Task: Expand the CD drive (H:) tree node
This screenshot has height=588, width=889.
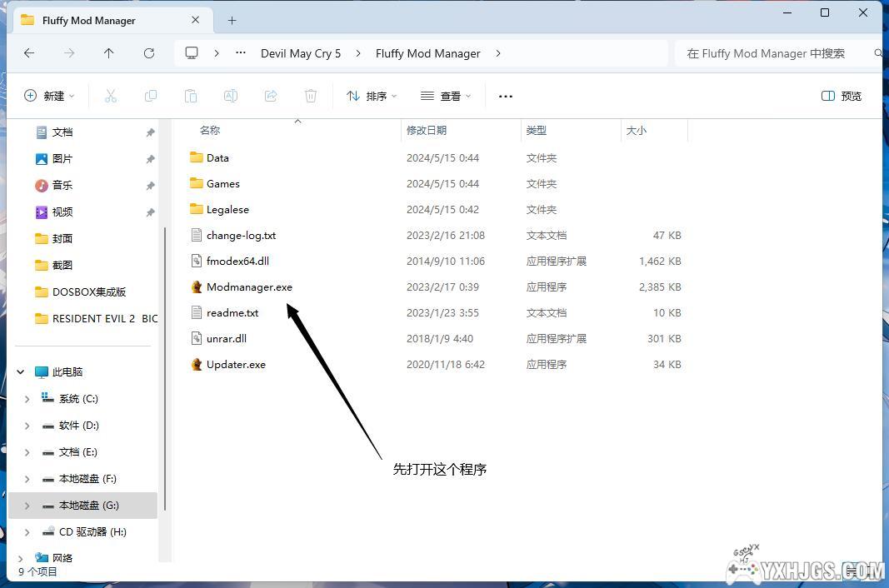Action: (27, 532)
